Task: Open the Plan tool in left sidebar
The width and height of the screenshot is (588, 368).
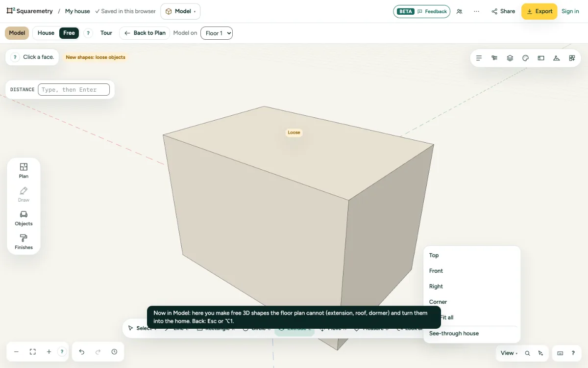Action: 24,170
